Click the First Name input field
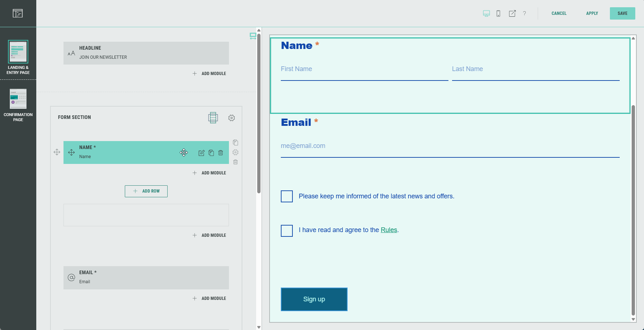The height and width of the screenshot is (330, 644). pos(364,69)
